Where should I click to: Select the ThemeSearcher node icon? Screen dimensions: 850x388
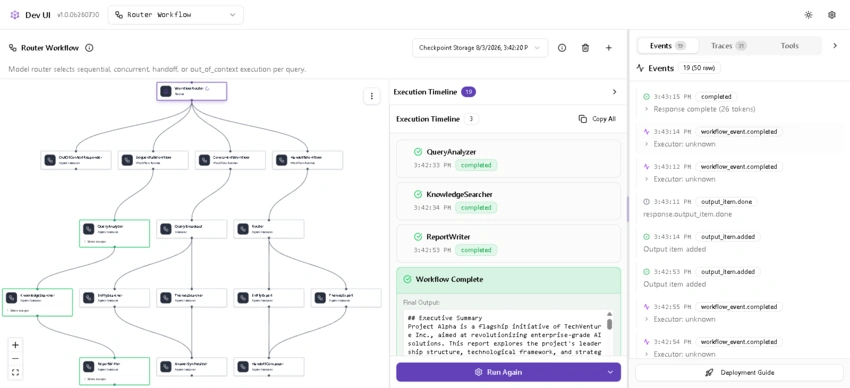point(166,298)
